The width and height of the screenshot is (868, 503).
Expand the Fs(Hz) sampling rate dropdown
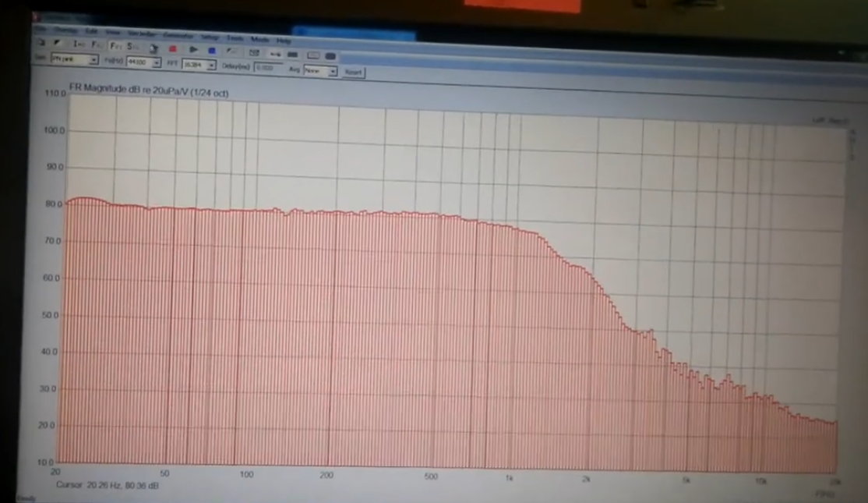click(143, 62)
